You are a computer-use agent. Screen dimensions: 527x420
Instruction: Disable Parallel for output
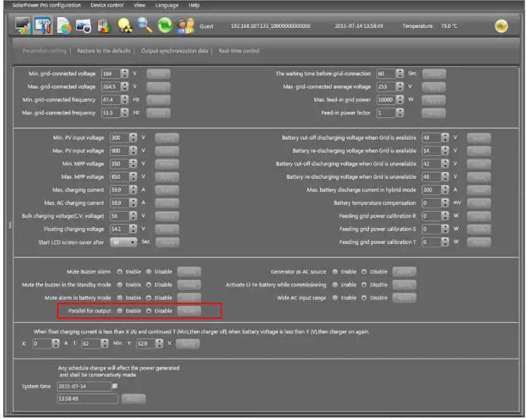click(148, 311)
